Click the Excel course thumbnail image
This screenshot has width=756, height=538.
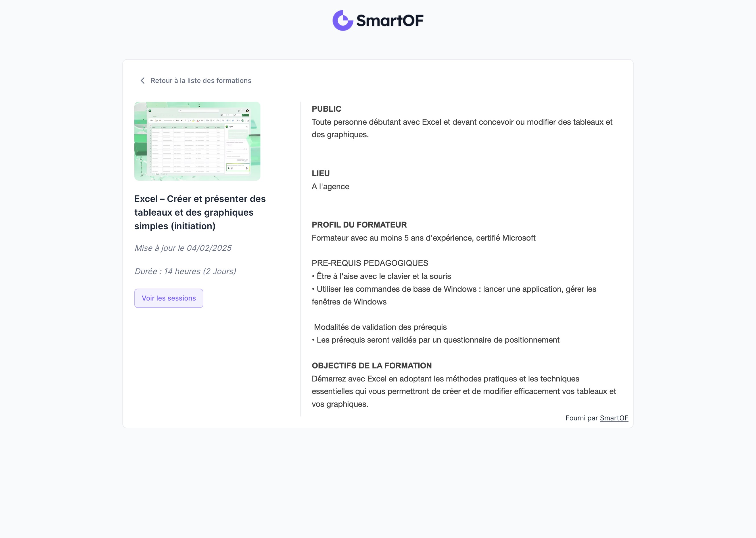pyautogui.click(x=197, y=141)
